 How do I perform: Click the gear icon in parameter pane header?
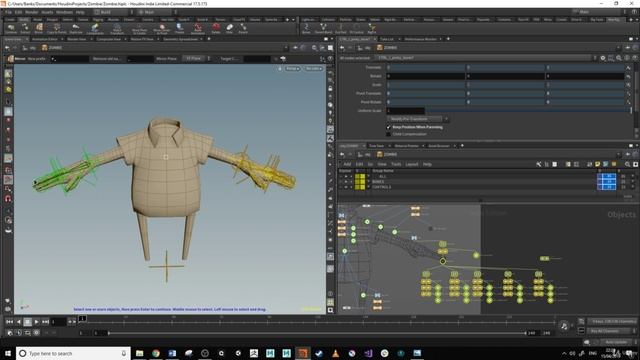point(603,58)
